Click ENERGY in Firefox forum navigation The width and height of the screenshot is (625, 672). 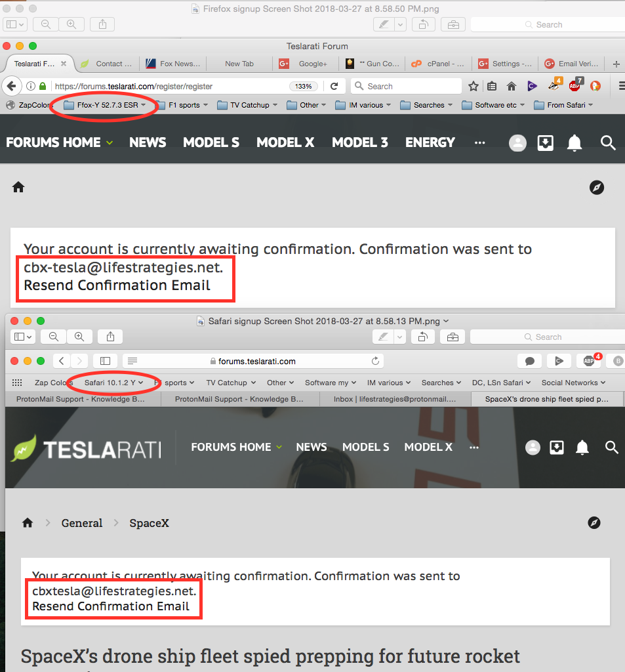430,142
